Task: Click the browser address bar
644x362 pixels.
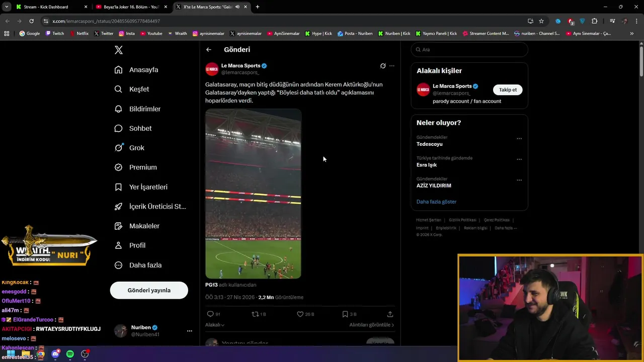Action: tap(282, 21)
